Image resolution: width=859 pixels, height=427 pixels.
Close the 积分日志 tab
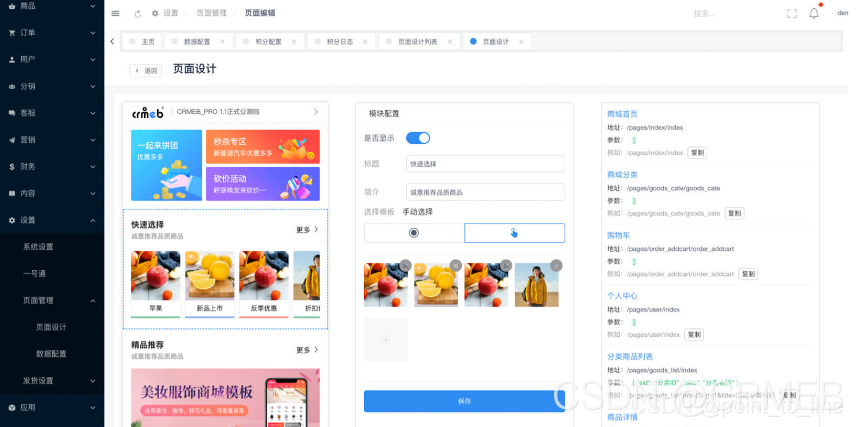[x=365, y=42]
